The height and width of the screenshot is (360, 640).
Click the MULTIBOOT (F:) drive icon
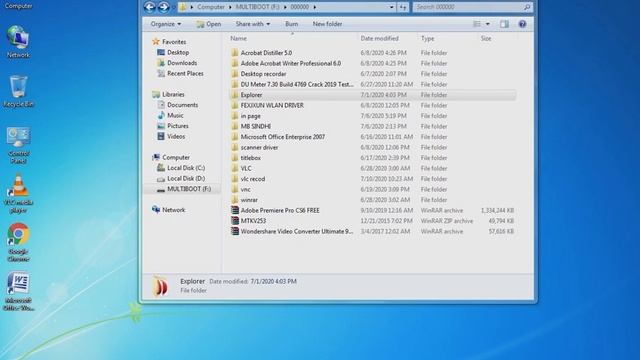point(161,189)
